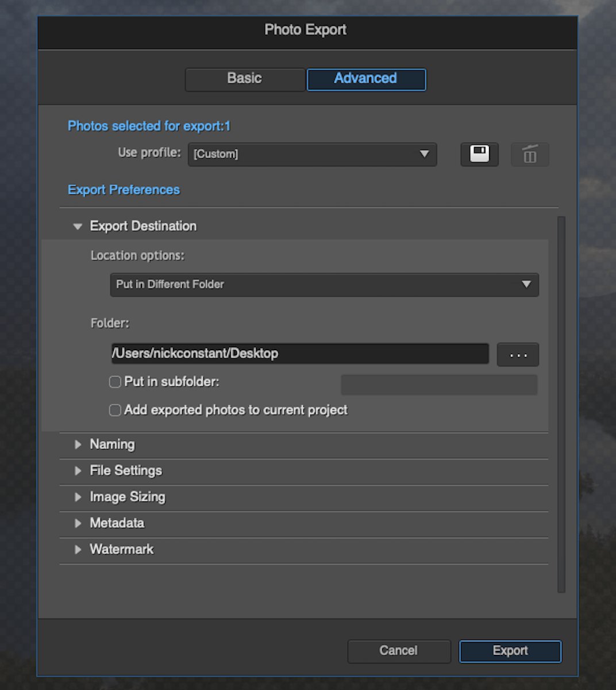The height and width of the screenshot is (690, 616).
Task: Check Add exported photos to current project
Action: (x=114, y=410)
